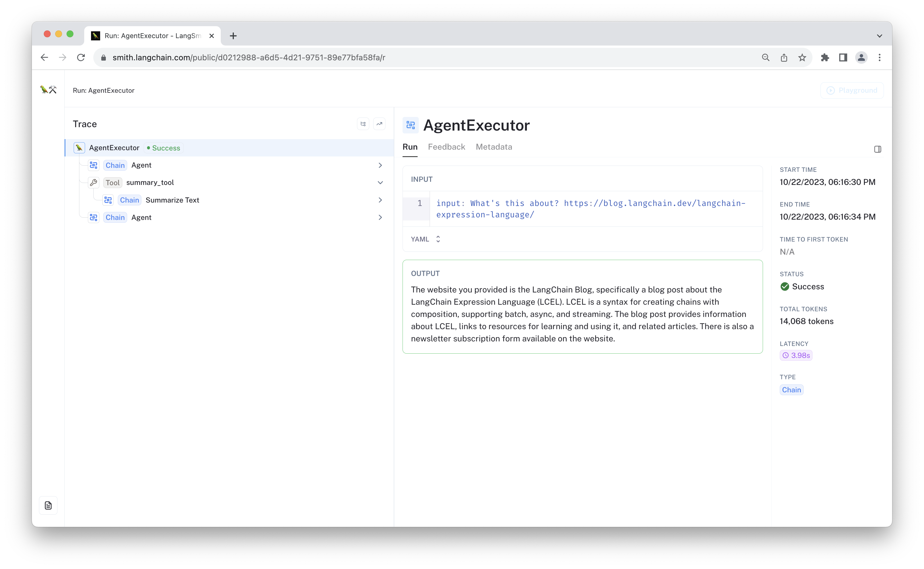This screenshot has height=569, width=924.
Task: Click the 14,068 tokens value
Action: point(807,321)
